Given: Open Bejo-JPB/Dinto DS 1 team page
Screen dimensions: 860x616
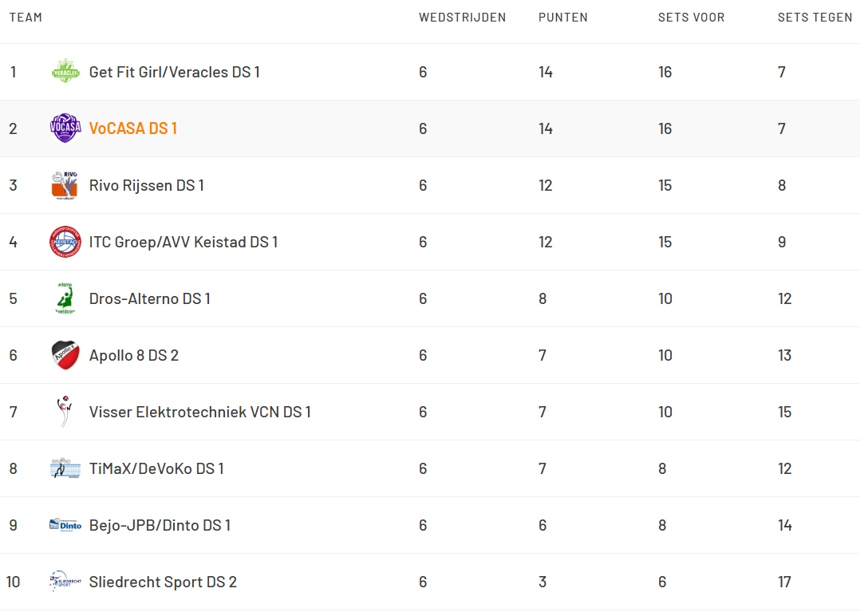Looking at the screenshot, I should click(x=160, y=525).
